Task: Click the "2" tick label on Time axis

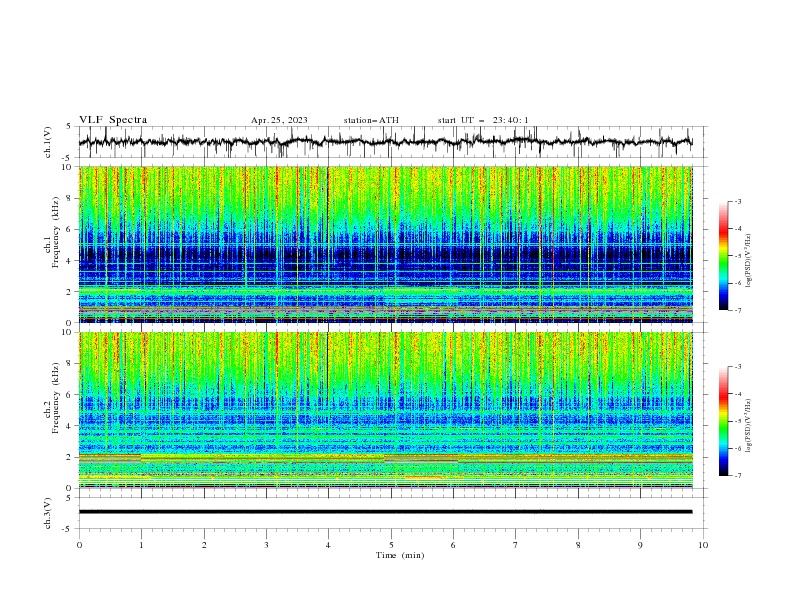Action: tap(204, 545)
